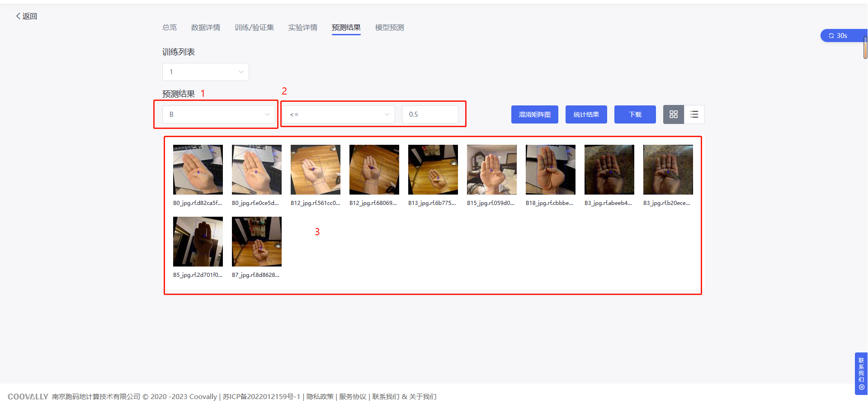This screenshot has height=409, width=868.
Task: Click the 苏ICP备2022012159号-1 footer link
Action: pos(261,397)
